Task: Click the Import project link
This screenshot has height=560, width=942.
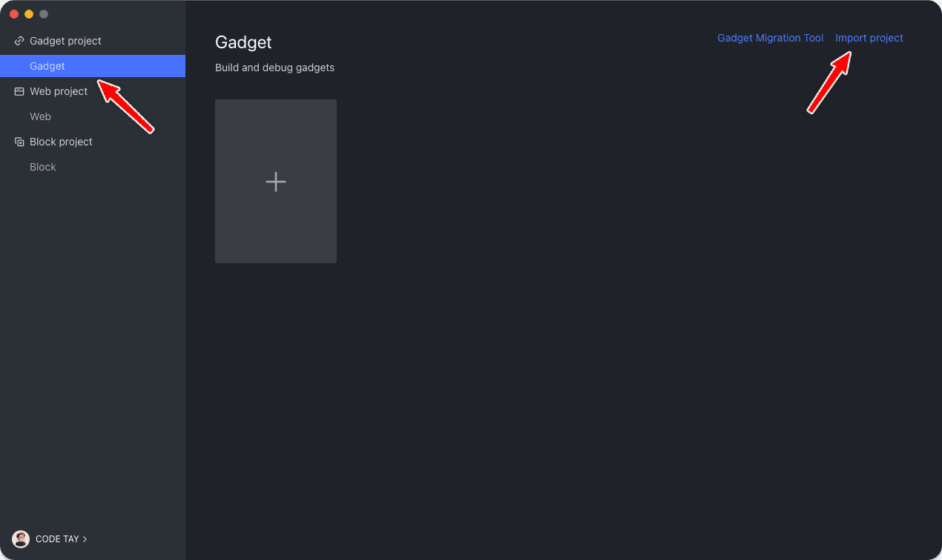Action: 869,38
